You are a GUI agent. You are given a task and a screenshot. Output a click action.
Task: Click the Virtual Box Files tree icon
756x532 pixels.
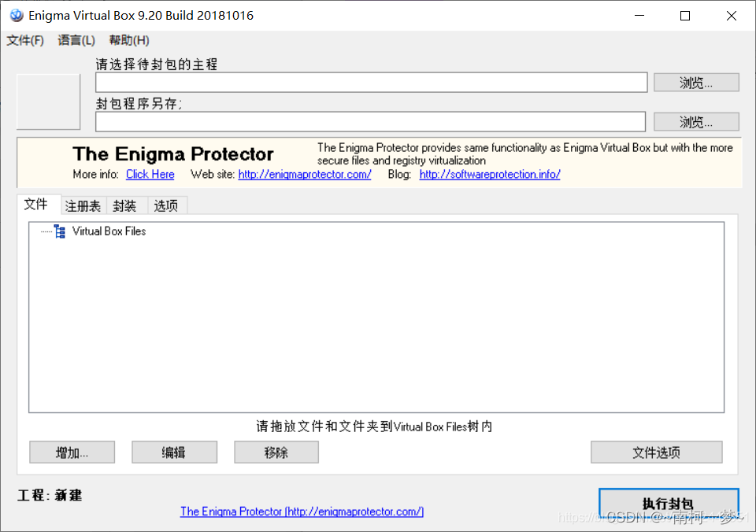click(x=60, y=231)
